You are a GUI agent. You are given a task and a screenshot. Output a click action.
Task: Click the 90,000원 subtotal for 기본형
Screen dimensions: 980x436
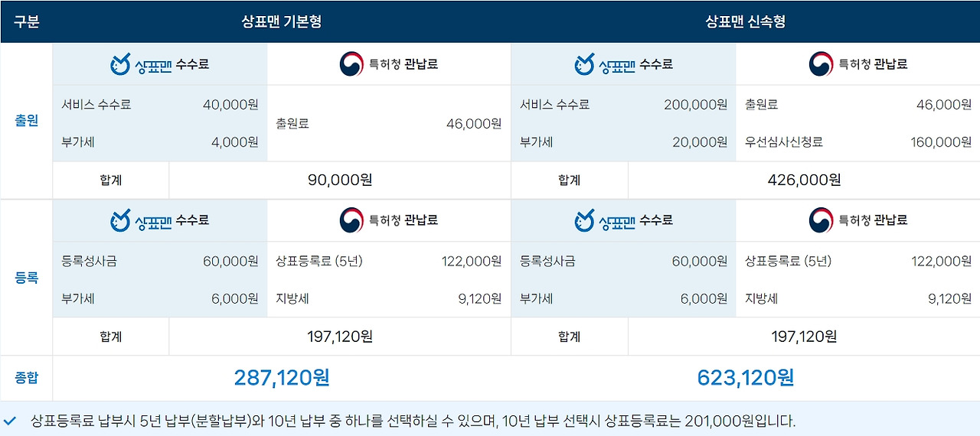pos(340,180)
